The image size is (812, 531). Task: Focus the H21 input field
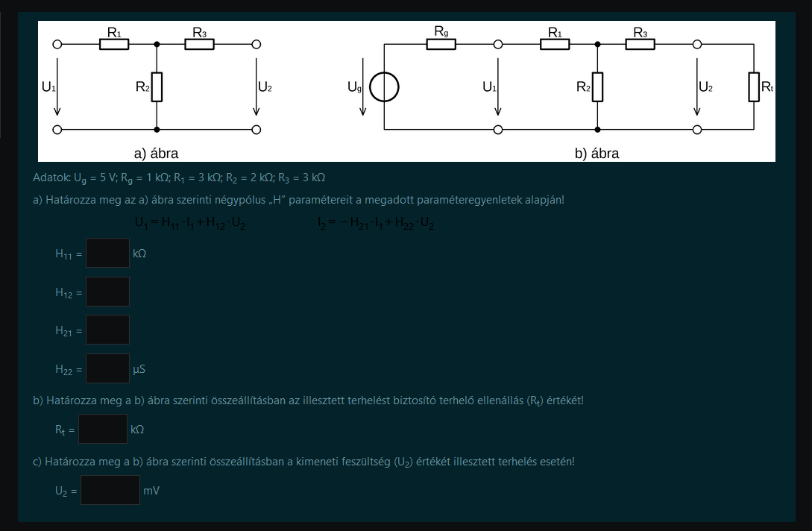click(107, 330)
